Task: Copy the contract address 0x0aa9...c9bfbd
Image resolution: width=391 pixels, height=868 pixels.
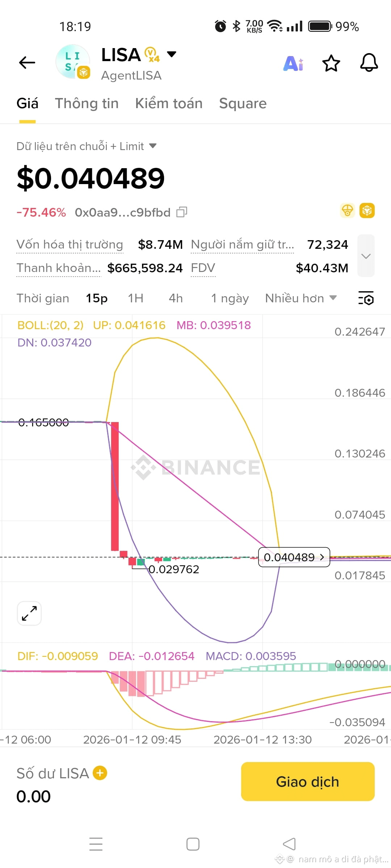Action: pyautogui.click(x=182, y=212)
